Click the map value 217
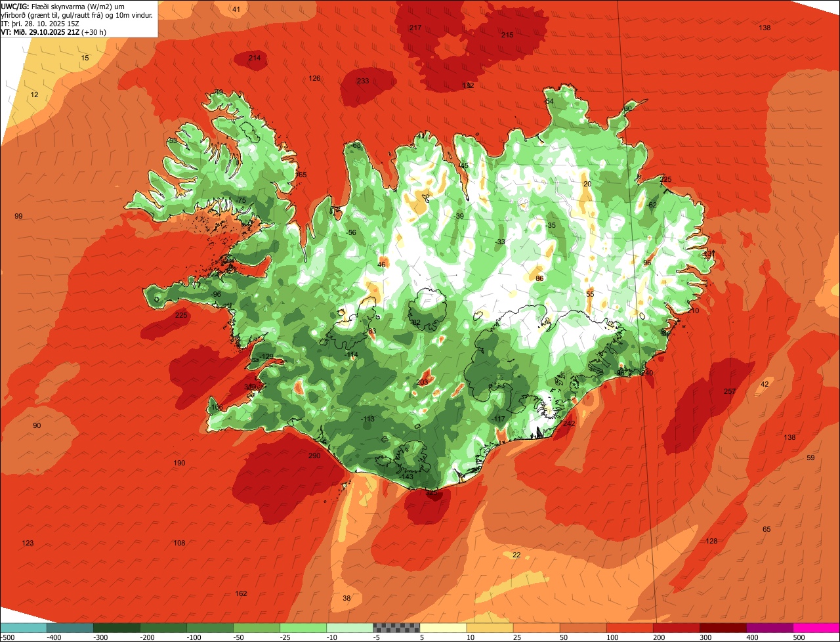The image size is (840, 642). pos(415,28)
